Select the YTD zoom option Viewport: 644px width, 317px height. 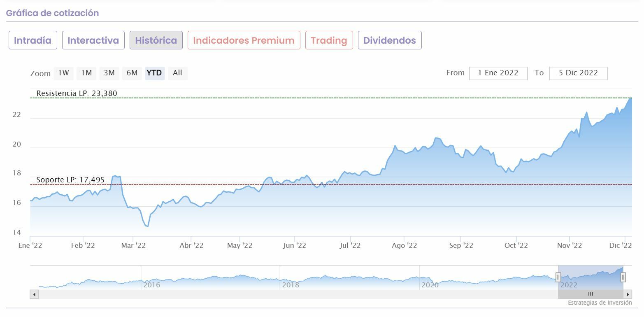(154, 73)
